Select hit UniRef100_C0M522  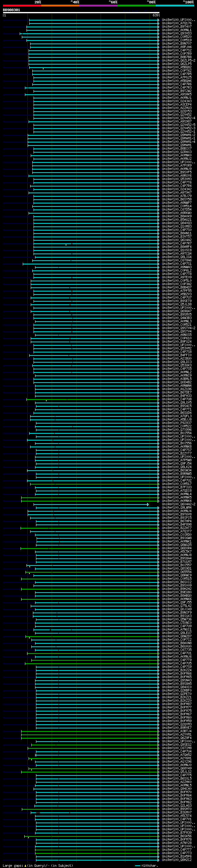[x=176, y=426]
